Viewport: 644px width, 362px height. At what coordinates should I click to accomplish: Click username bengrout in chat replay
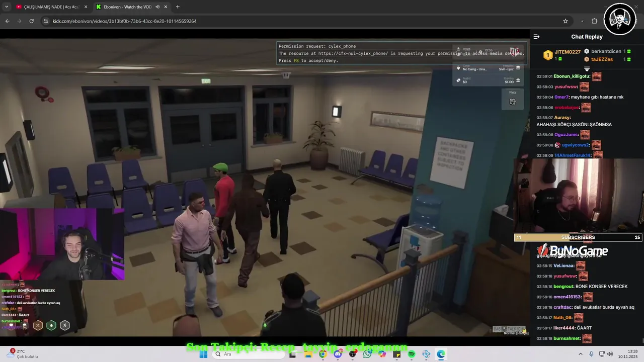pos(563,287)
